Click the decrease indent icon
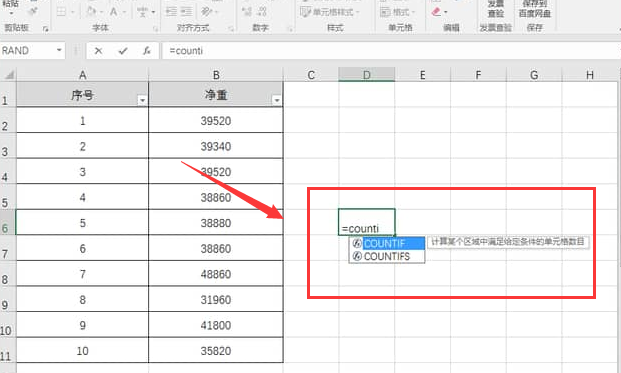 [x=171, y=11]
